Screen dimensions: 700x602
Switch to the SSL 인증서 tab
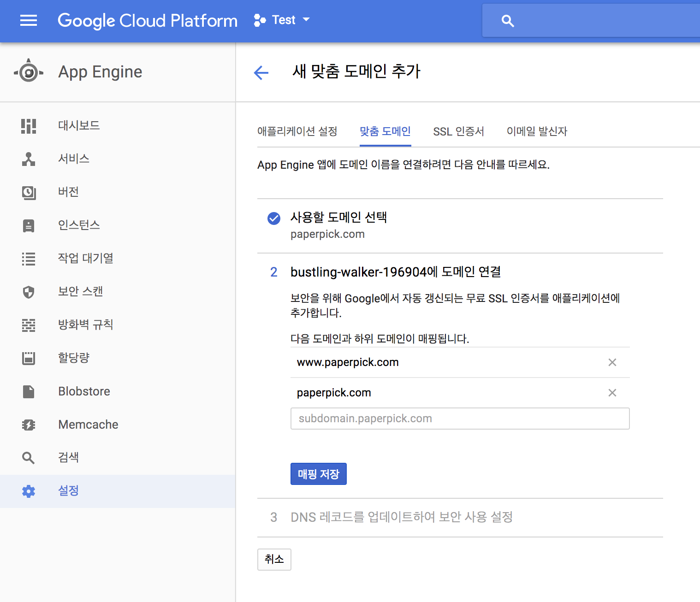[459, 132]
